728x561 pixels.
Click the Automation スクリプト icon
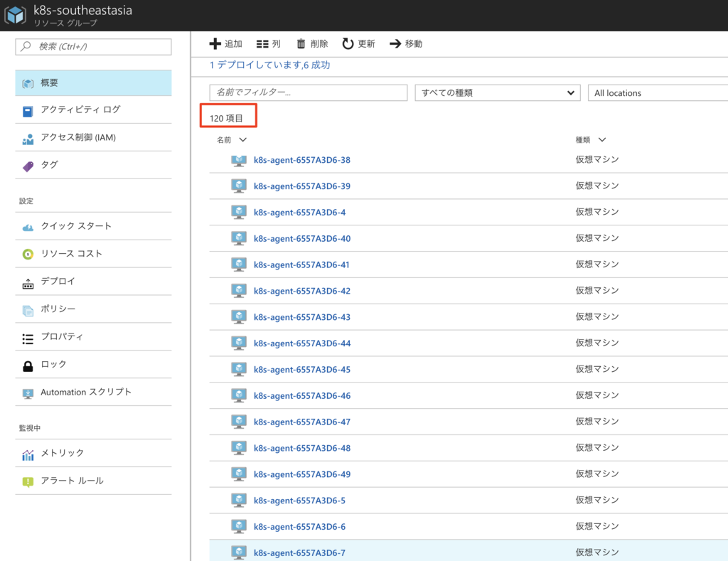point(28,394)
